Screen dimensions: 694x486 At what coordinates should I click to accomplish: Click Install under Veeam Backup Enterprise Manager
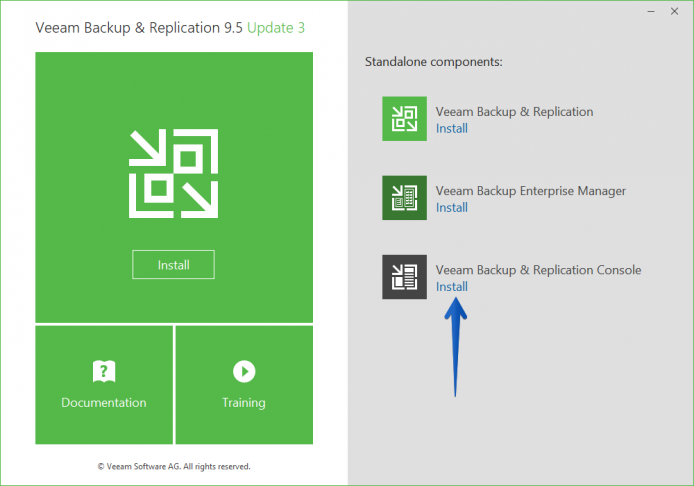coord(452,208)
